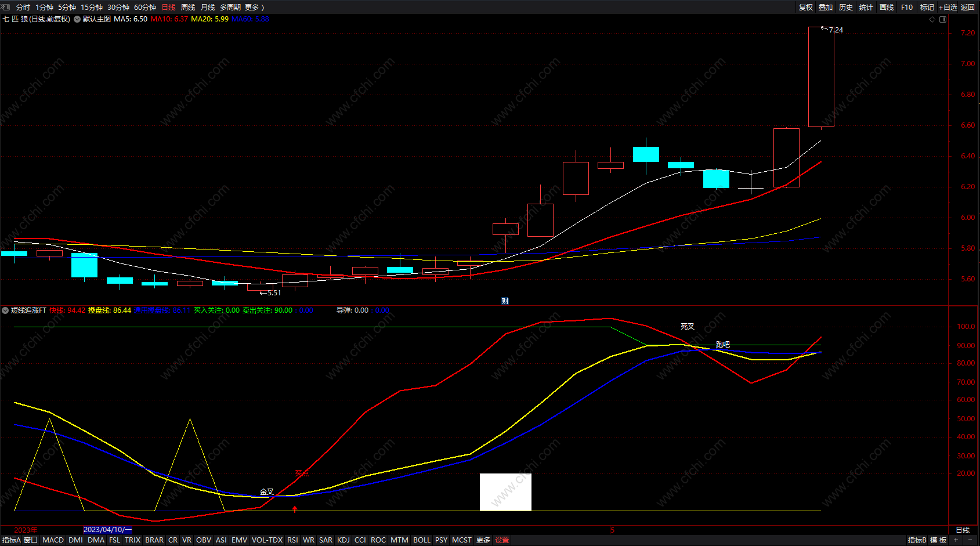The image size is (980, 546).
Task: Open the red 设置 indicator settings
Action: [502, 540]
